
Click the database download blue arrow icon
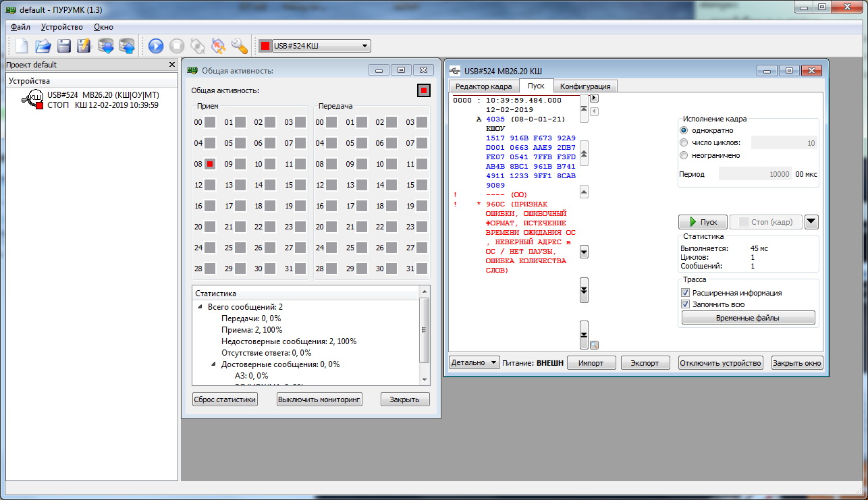point(105,46)
